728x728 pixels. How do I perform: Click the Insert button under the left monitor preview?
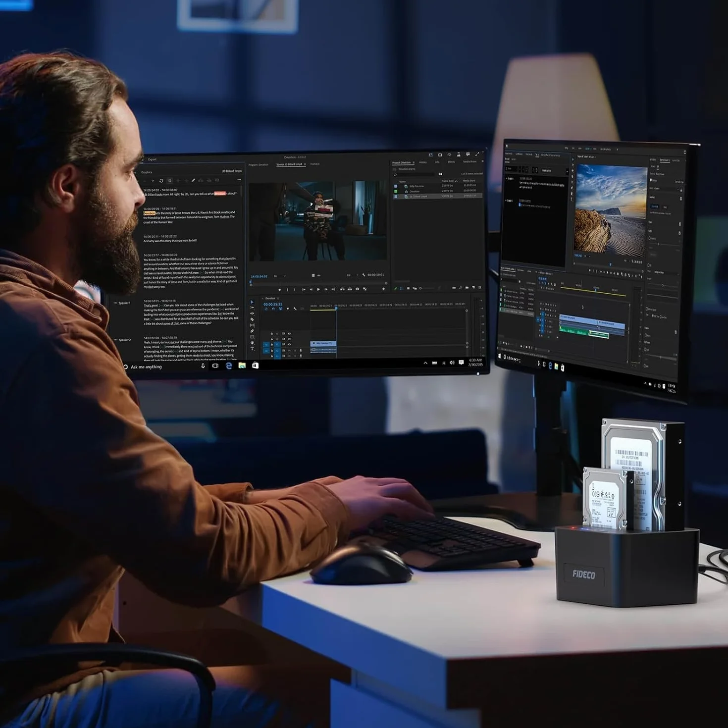[342, 289]
